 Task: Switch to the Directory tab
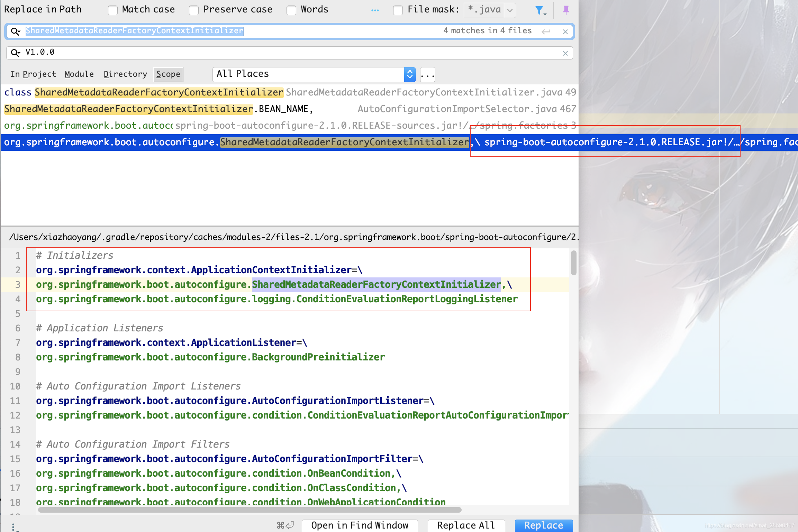[125, 74]
